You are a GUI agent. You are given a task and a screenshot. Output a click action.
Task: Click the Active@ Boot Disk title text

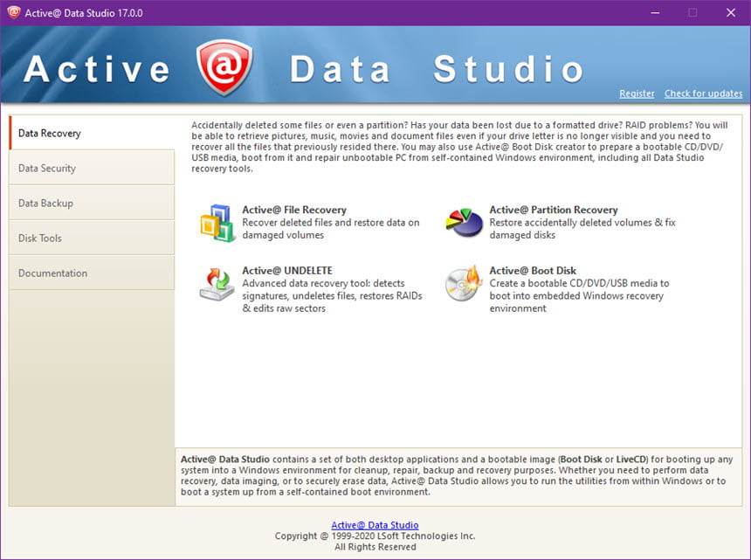point(533,271)
